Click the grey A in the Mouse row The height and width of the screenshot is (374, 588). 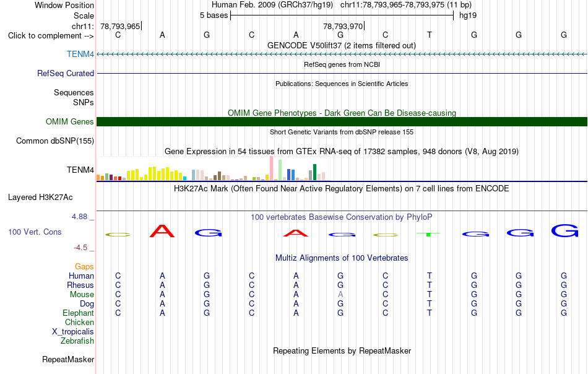tap(340, 295)
